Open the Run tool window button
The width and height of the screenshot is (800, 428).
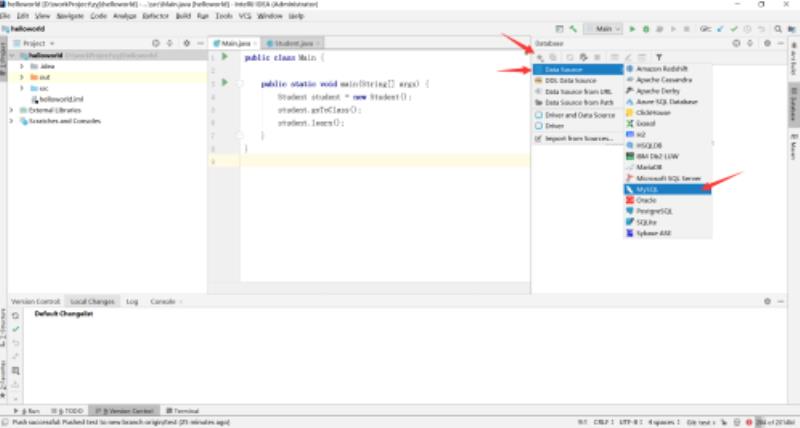(28, 411)
